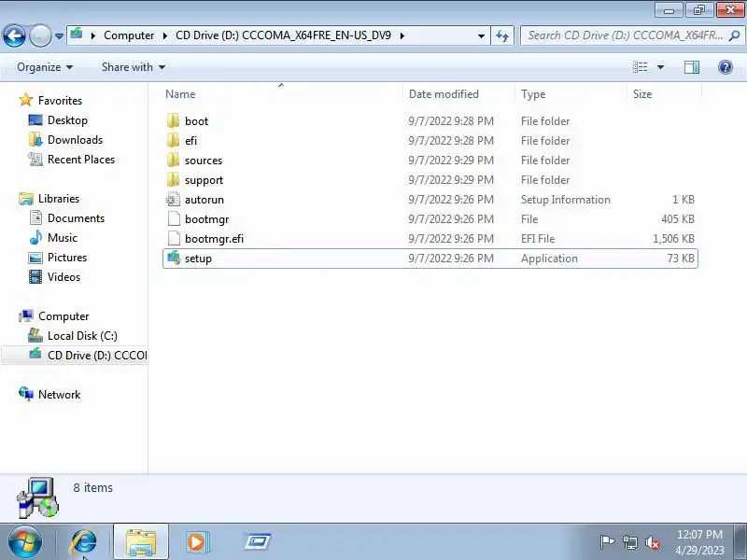Image resolution: width=747 pixels, height=560 pixels.
Task: Open Recent Places in Favorites
Action: click(81, 159)
